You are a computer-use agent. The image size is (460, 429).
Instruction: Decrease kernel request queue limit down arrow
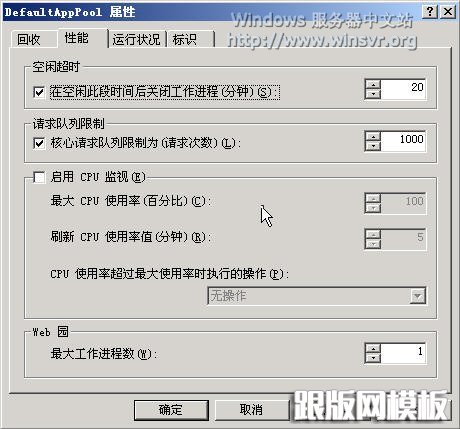pyautogui.click(x=373, y=146)
